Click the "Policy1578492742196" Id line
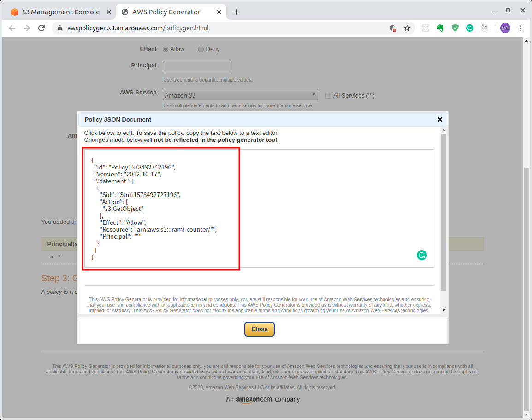 [x=135, y=167]
